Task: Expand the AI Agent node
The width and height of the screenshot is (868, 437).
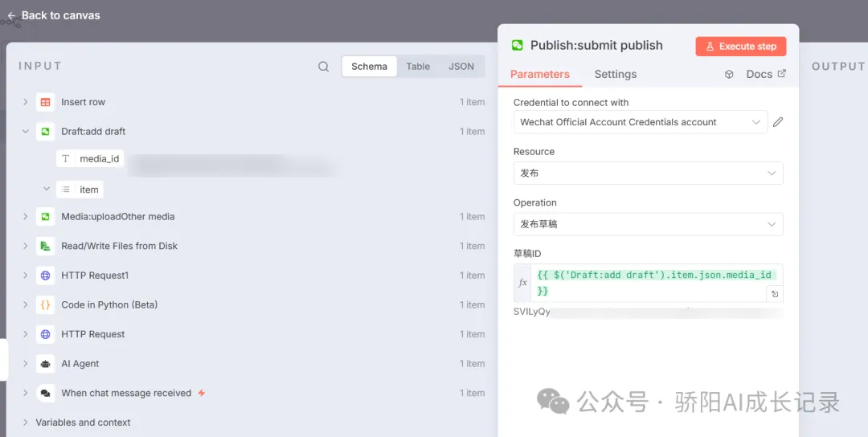Action: point(25,363)
